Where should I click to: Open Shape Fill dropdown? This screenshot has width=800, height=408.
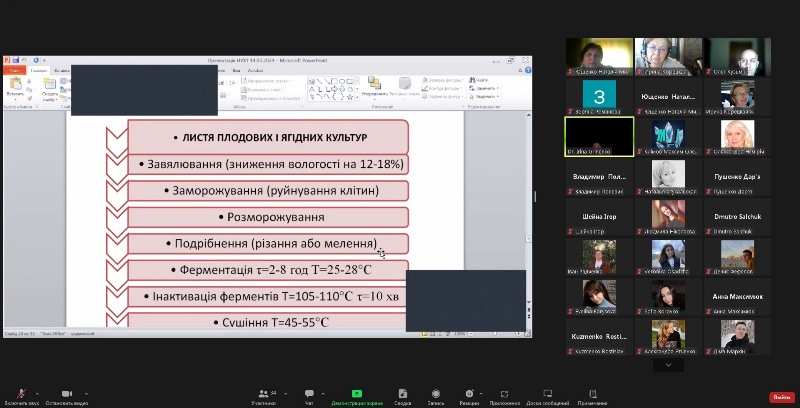click(x=442, y=80)
